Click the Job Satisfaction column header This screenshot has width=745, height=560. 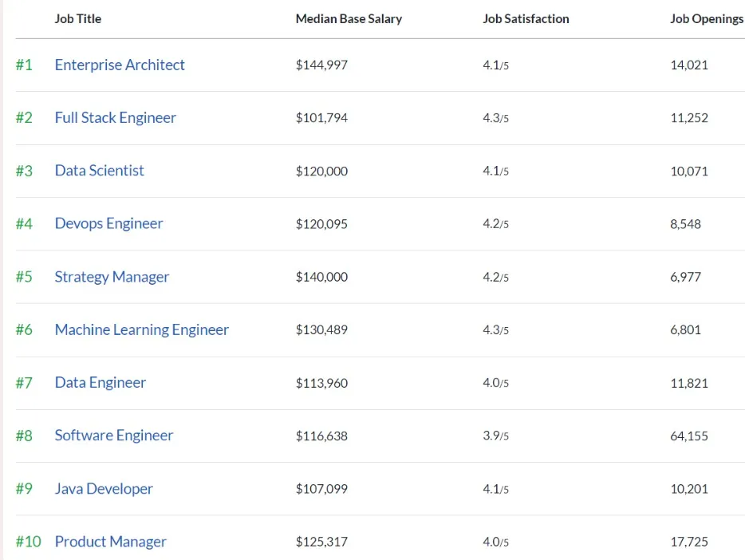pos(526,18)
